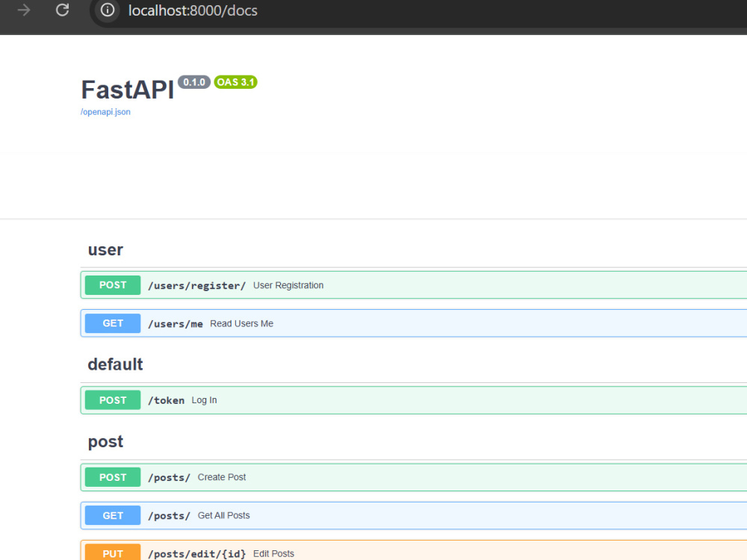Click the 0.1.0 version badge
Image resolution: width=747 pixels, height=560 pixels.
point(194,82)
